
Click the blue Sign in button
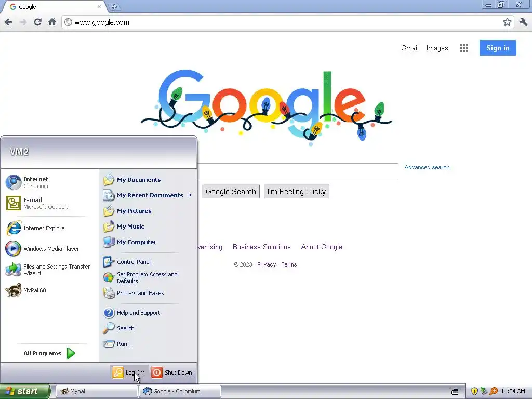tap(498, 48)
